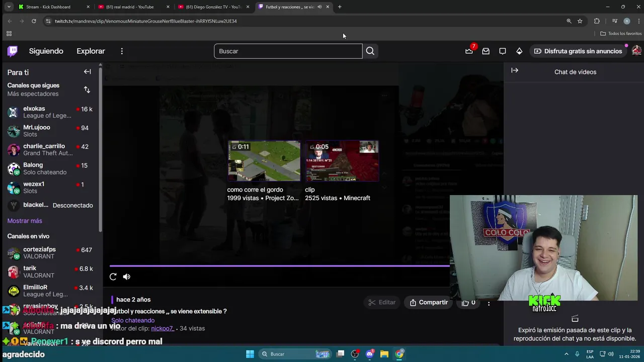
Task: Share the clip with Compartir
Action: pos(429,302)
